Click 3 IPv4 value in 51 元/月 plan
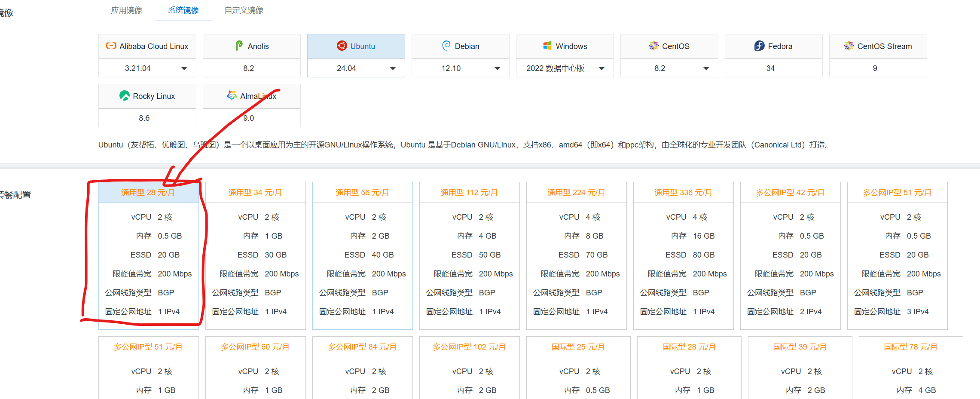 coord(918,312)
